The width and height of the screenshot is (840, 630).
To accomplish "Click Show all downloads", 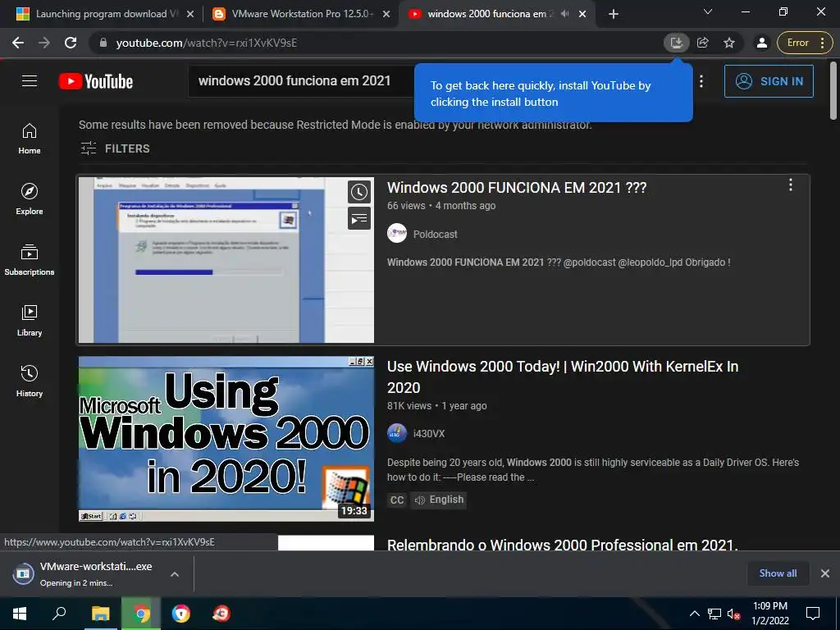I will click(778, 573).
